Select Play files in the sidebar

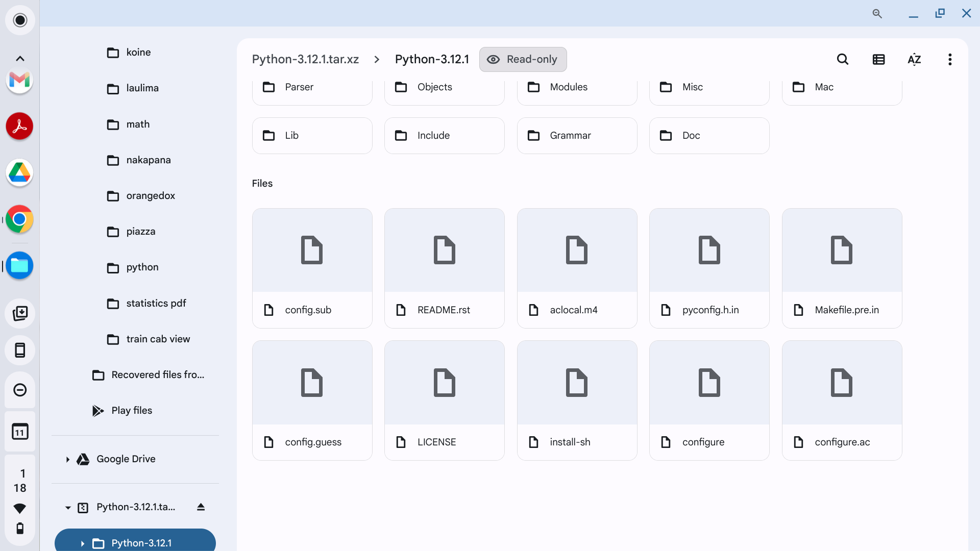pos(132,411)
